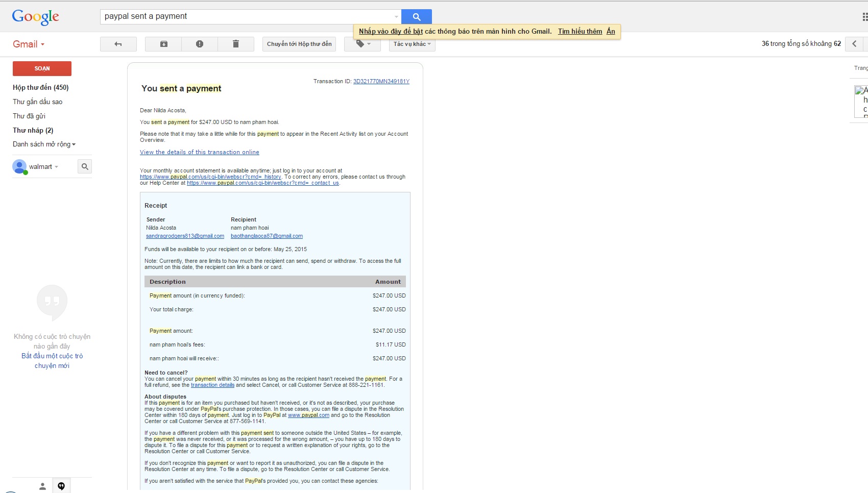This screenshot has width=868, height=493.
Task: Click Chuyển tới Hộp thư đến button
Action: tap(299, 44)
